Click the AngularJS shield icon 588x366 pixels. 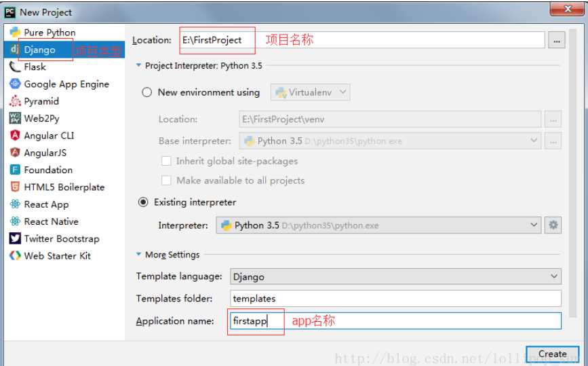click(15, 152)
